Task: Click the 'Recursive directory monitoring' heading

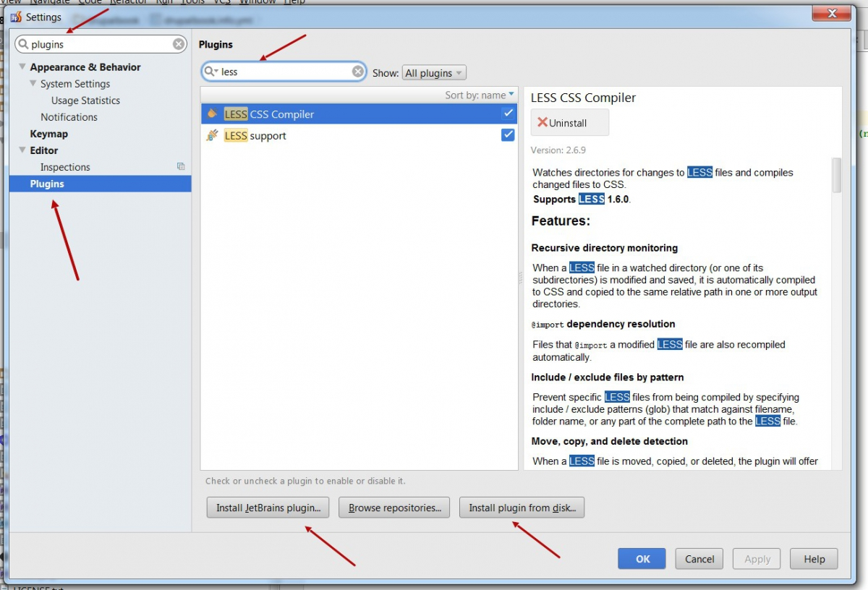Action: point(605,248)
